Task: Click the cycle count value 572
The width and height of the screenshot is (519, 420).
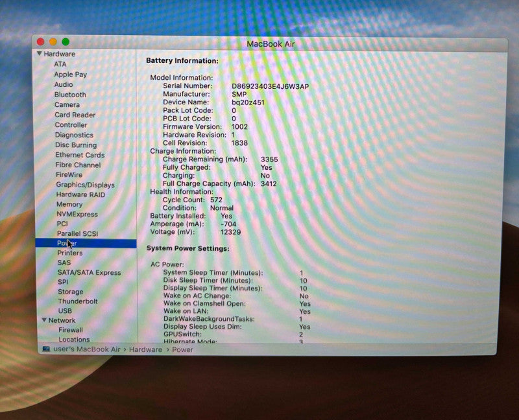Action: pyautogui.click(x=216, y=200)
